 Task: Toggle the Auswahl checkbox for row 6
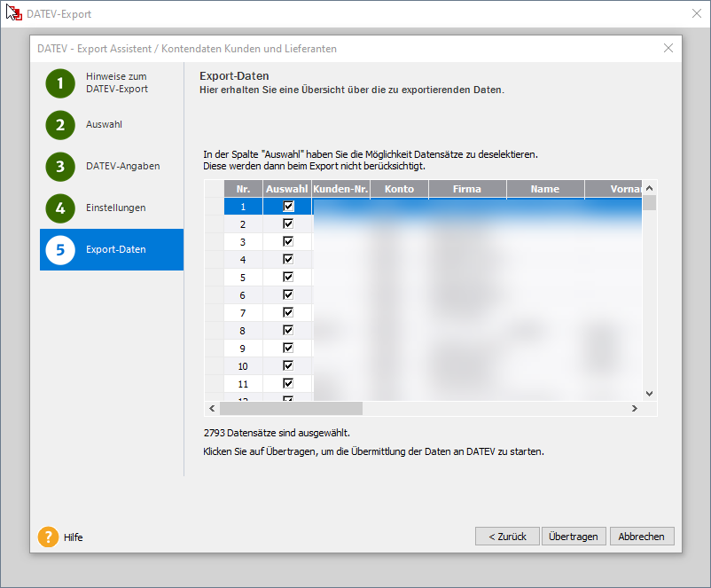tap(288, 295)
